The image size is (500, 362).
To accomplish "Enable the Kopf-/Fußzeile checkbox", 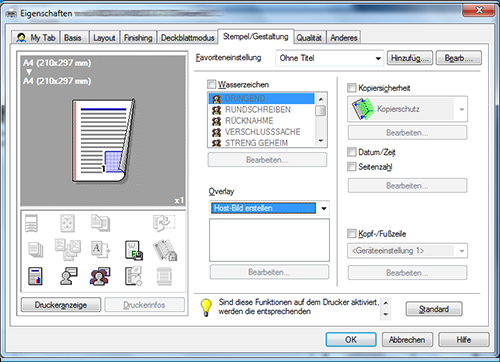I will [x=351, y=233].
